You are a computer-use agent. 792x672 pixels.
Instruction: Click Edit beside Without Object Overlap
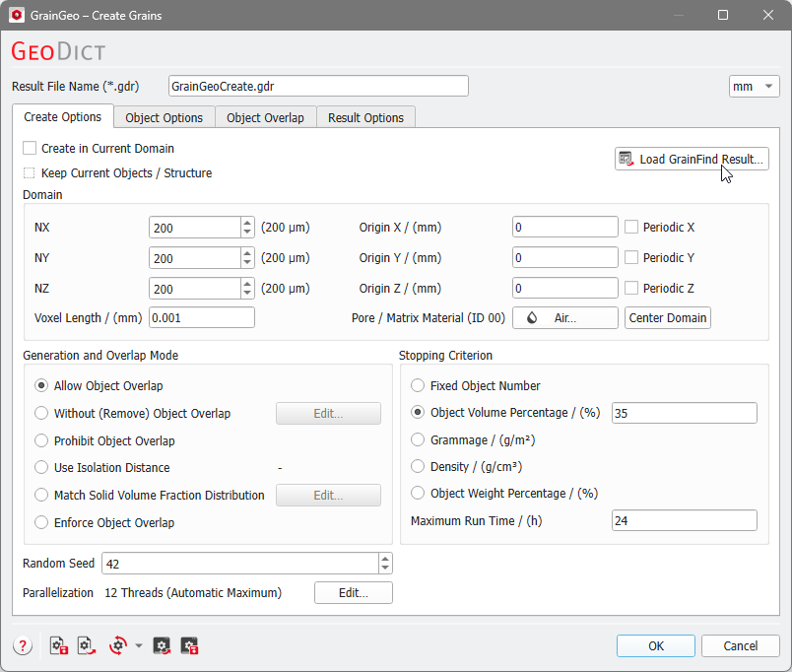point(328,413)
